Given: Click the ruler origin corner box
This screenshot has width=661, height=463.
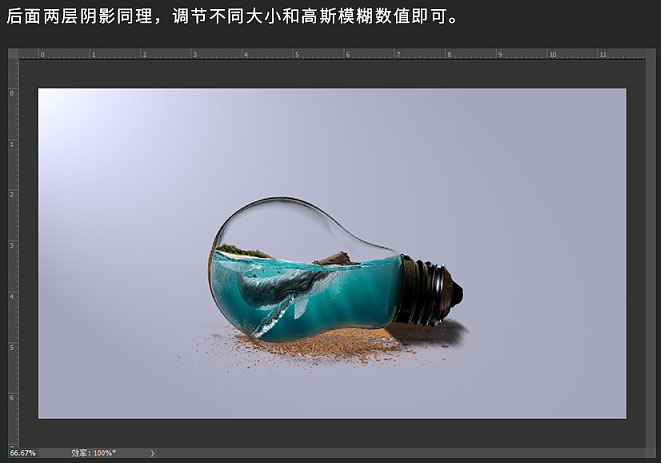Looking at the screenshot, I should click(x=13, y=54).
